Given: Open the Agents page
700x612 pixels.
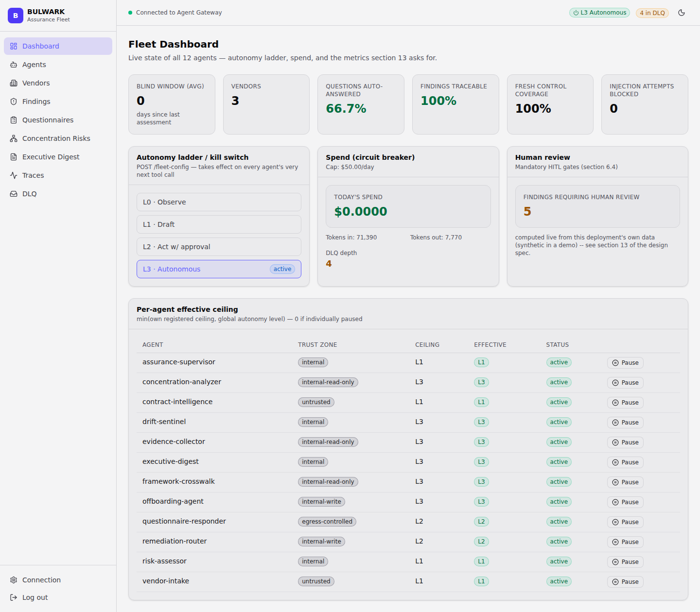Looking at the screenshot, I should [x=58, y=65].
